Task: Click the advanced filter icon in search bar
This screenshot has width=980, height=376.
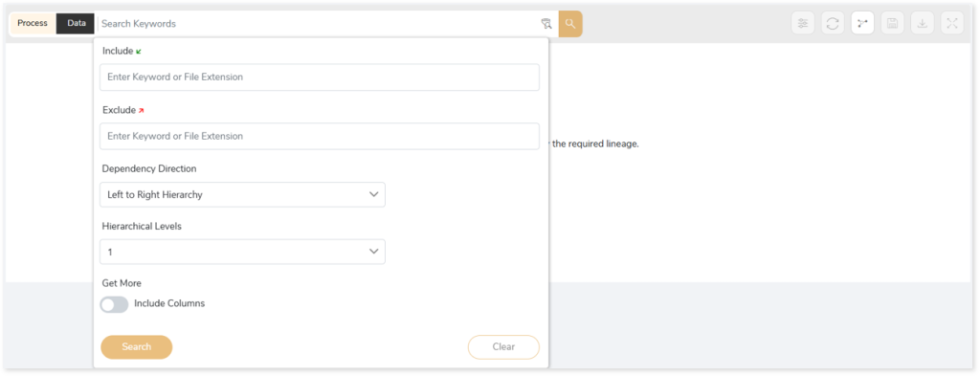Action: 546,24
